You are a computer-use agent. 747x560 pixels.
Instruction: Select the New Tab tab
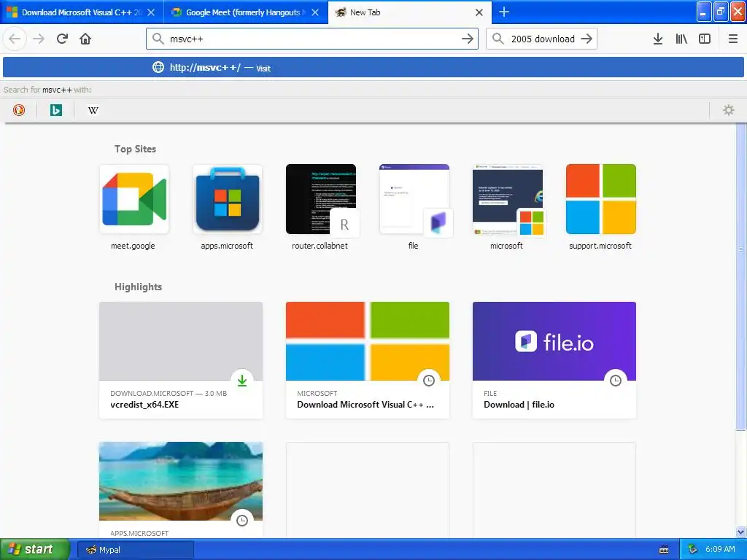coord(410,12)
